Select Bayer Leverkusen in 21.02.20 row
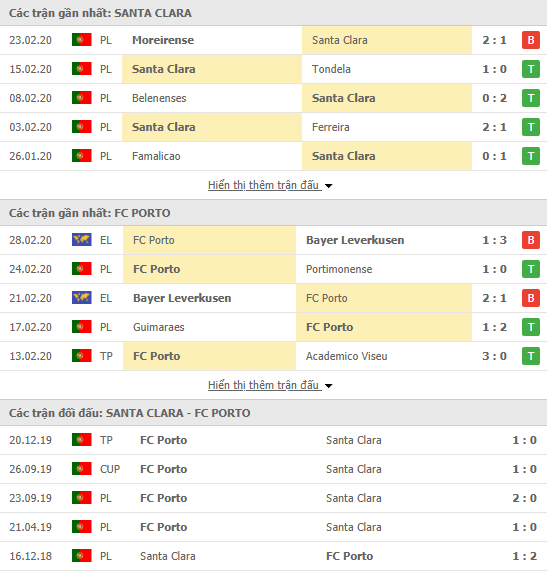 (x=182, y=298)
